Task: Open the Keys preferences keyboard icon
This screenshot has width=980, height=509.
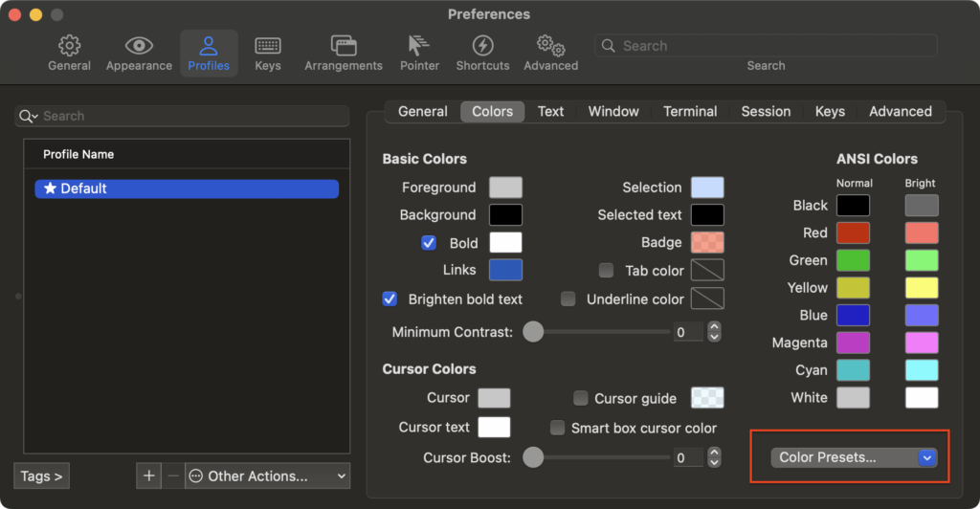Action: click(268, 46)
